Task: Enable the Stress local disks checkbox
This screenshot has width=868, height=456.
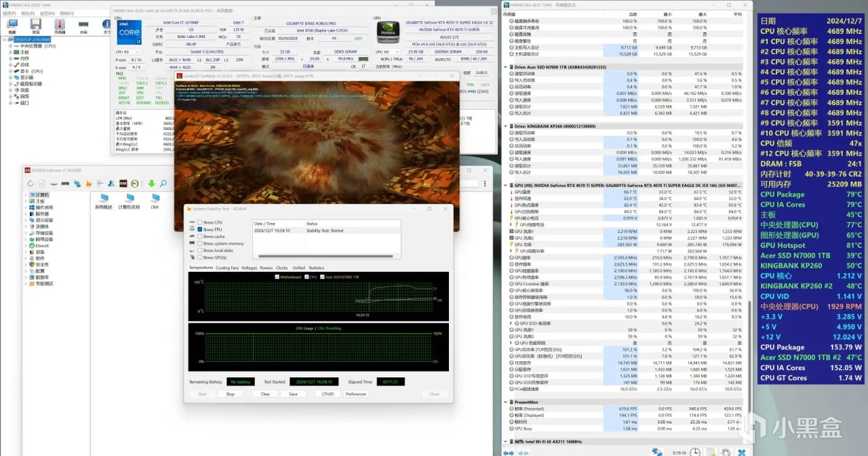Action: point(199,251)
